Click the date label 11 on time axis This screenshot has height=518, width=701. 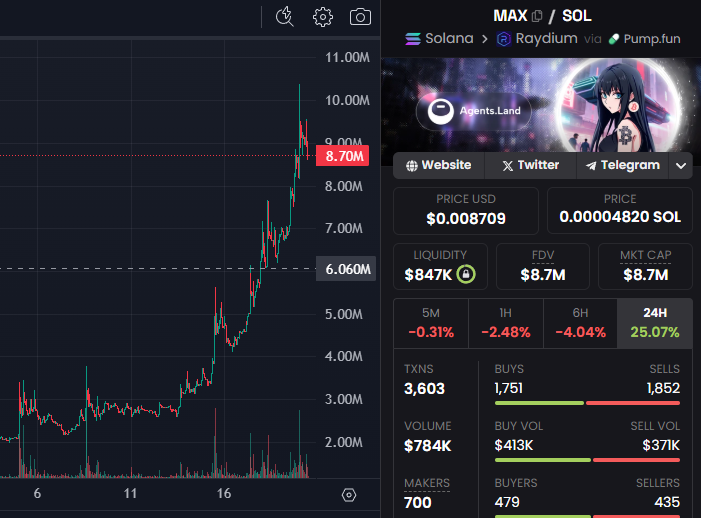coord(130,493)
